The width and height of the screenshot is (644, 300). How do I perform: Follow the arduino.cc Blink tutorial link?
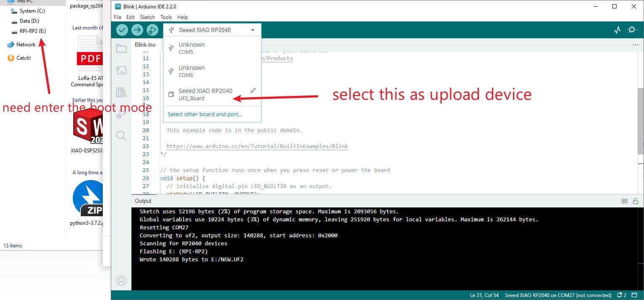coord(257,146)
